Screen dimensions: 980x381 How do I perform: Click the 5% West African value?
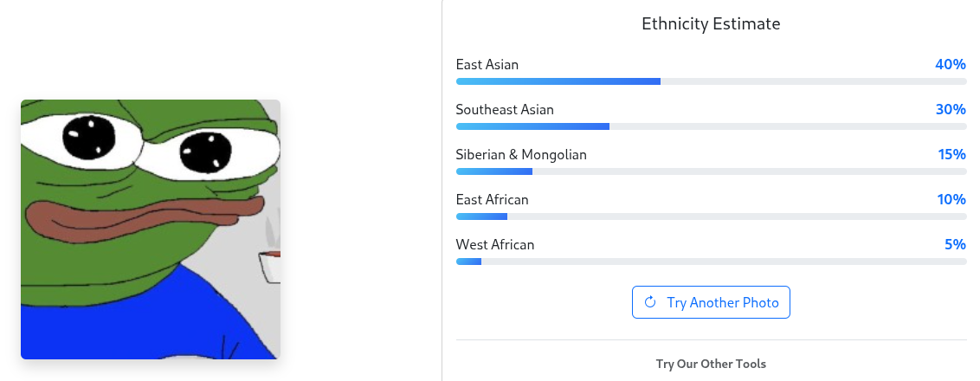tap(955, 245)
